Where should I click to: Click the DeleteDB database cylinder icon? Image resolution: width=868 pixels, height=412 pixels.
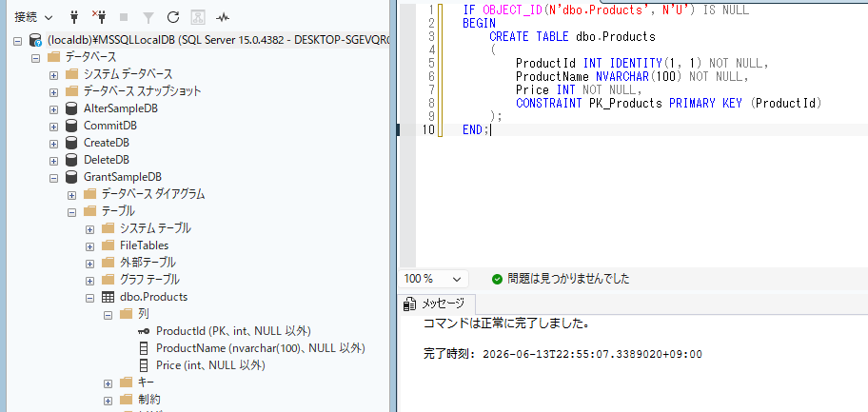pos(70,160)
